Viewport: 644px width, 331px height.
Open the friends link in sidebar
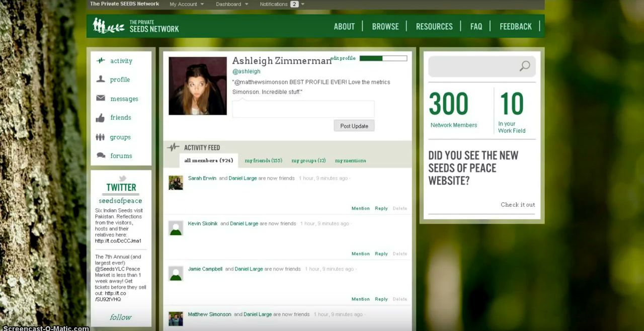click(x=121, y=117)
